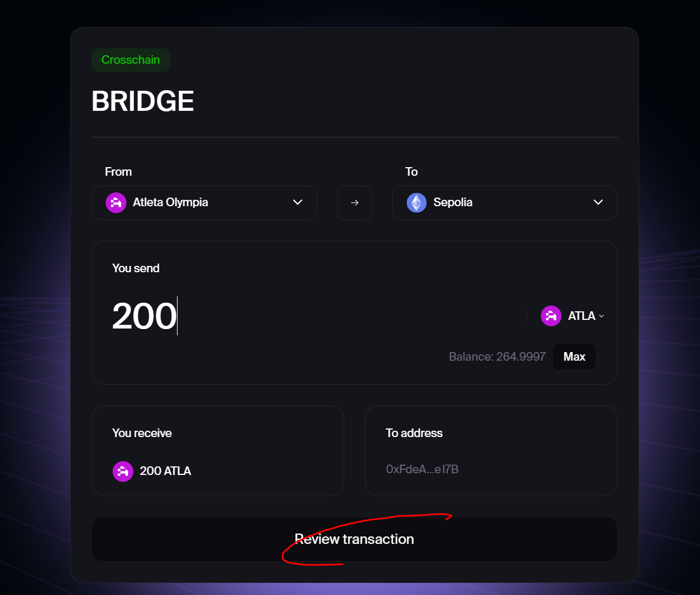This screenshot has height=595, width=700.
Task: Click the Crosschain badge
Action: (130, 60)
